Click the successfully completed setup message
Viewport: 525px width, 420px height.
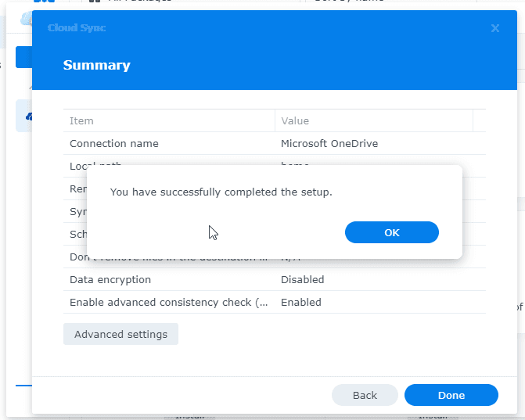[x=221, y=192]
